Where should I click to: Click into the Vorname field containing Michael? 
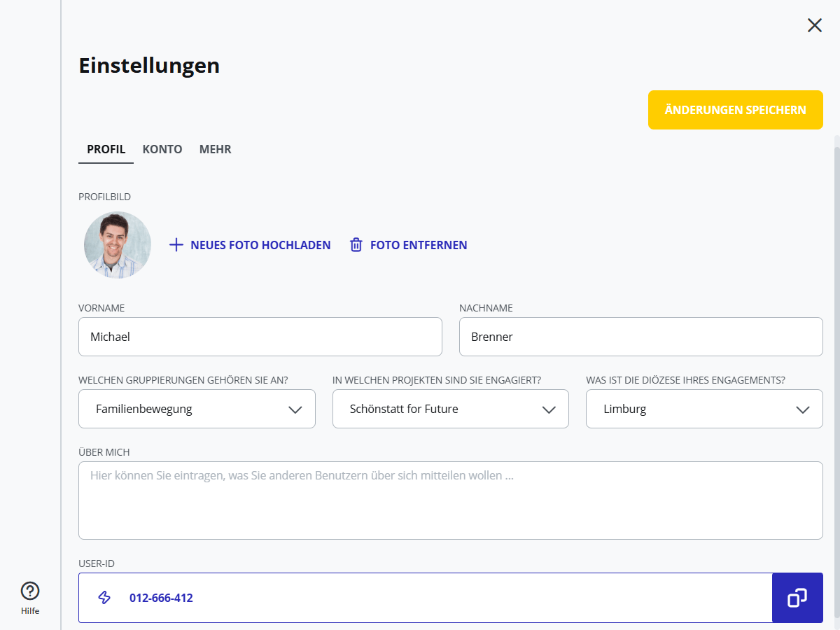coord(260,337)
